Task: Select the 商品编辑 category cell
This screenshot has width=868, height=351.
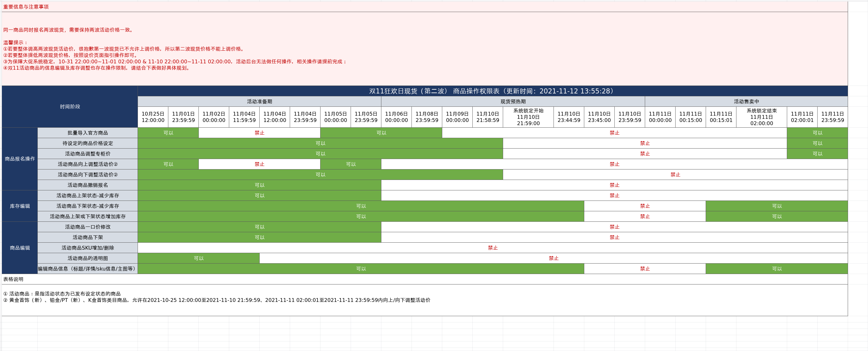Action: tap(20, 248)
